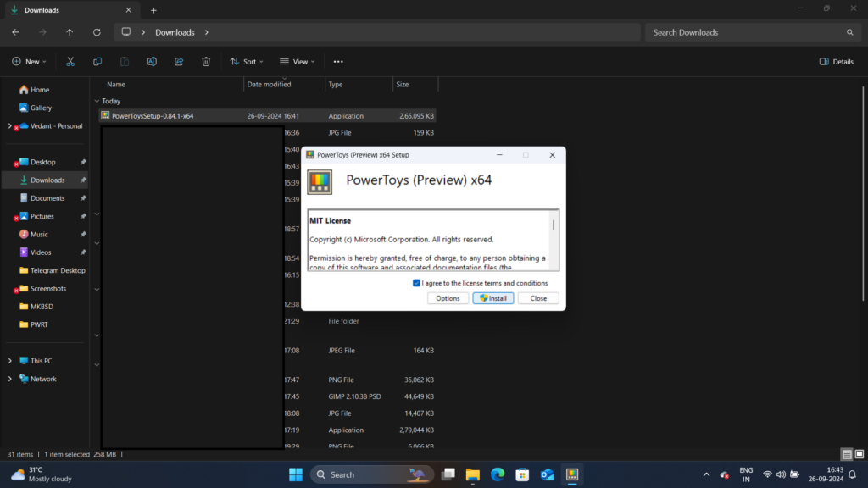Expand Vedant - Personal tree node

(9, 125)
